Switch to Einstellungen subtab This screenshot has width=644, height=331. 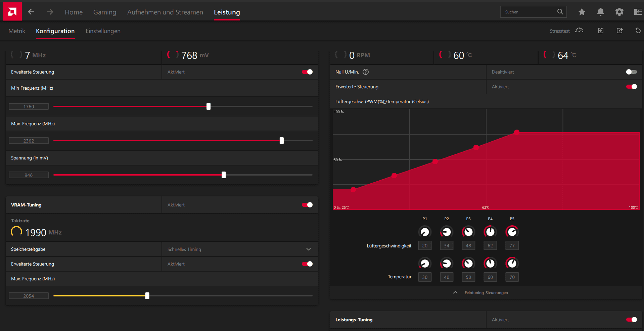103,31
